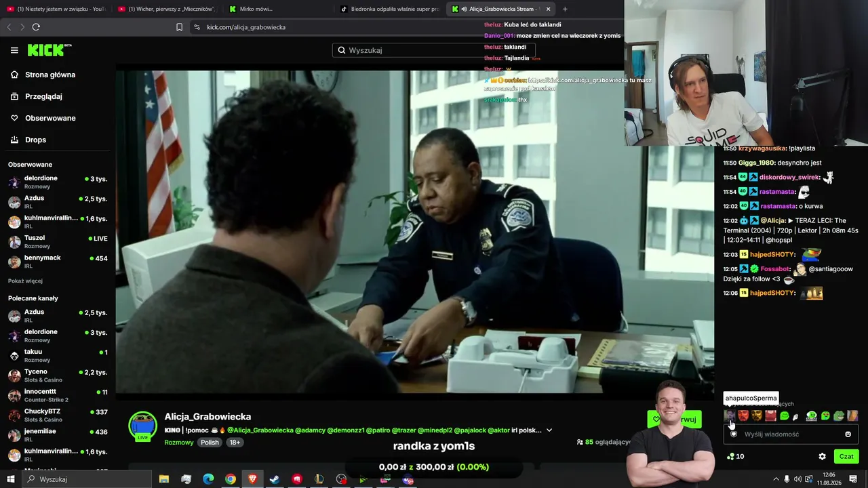The image size is (868, 488).
Task: Switch to the Niestety jestem w związku tab
Action: click(x=56, y=9)
